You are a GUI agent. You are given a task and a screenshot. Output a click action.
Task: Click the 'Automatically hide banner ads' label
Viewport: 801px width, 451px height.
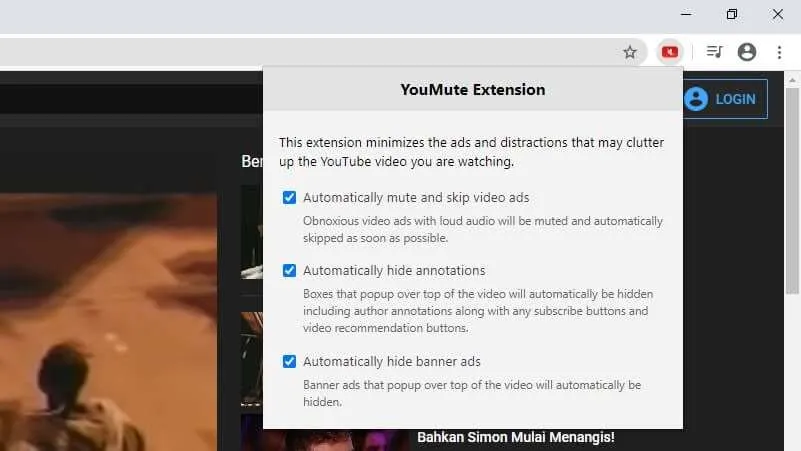tap(392, 362)
